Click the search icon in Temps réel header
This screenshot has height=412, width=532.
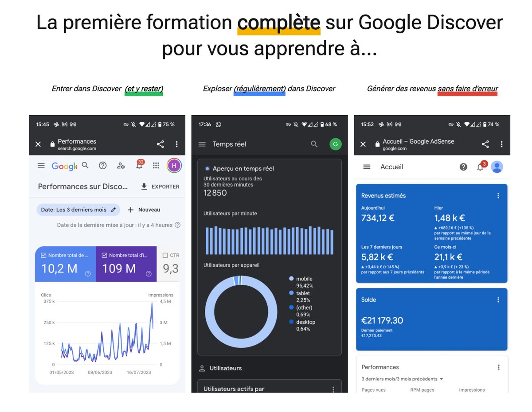click(314, 144)
